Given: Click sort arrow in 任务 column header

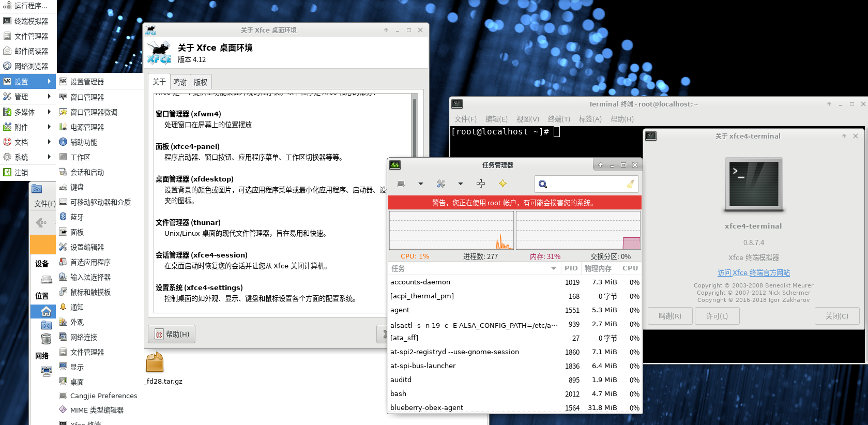Looking at the screenshot, I should [x=554, y=268].
